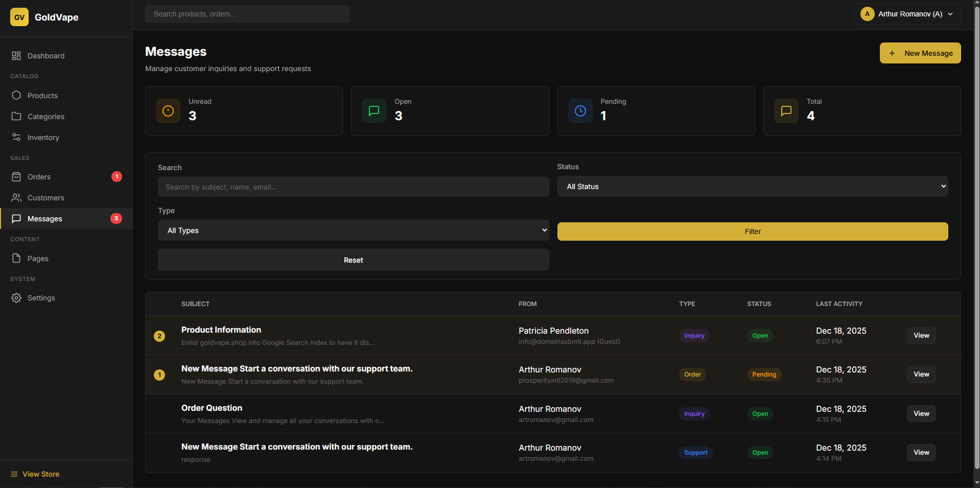Click the Dashboard grid icon in sidebar
The height and width of the screenshot is (488, 980).
coord(17,56)
